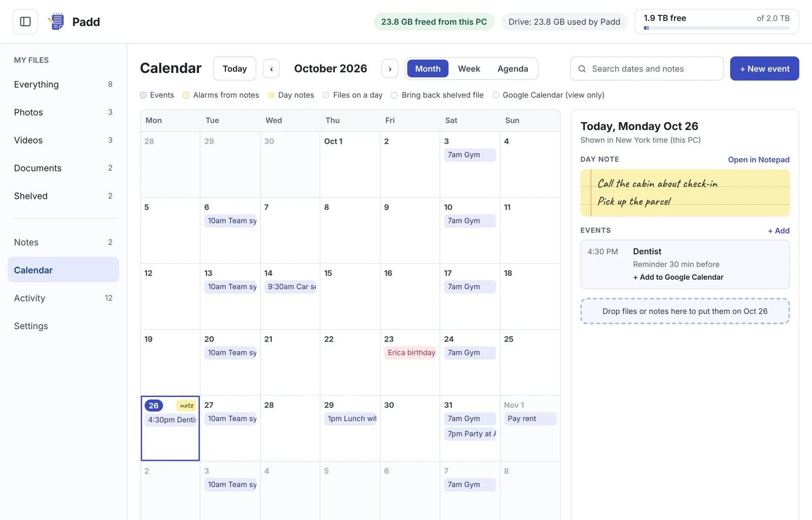812x520 pixels.
Task: Click the drop files zone for Oct 26
Action: (685, 311)
